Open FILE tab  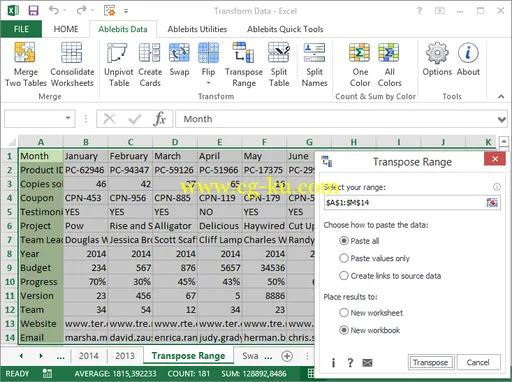(x=21, y=29)
